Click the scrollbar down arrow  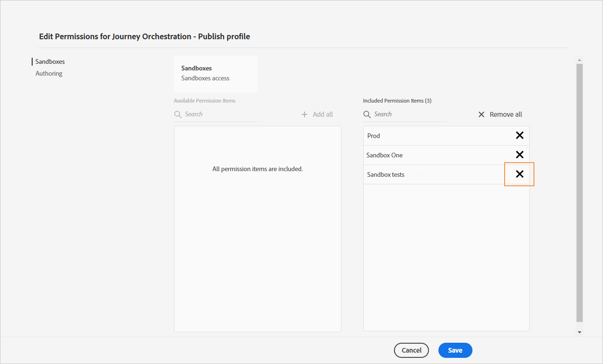(580, 332)
